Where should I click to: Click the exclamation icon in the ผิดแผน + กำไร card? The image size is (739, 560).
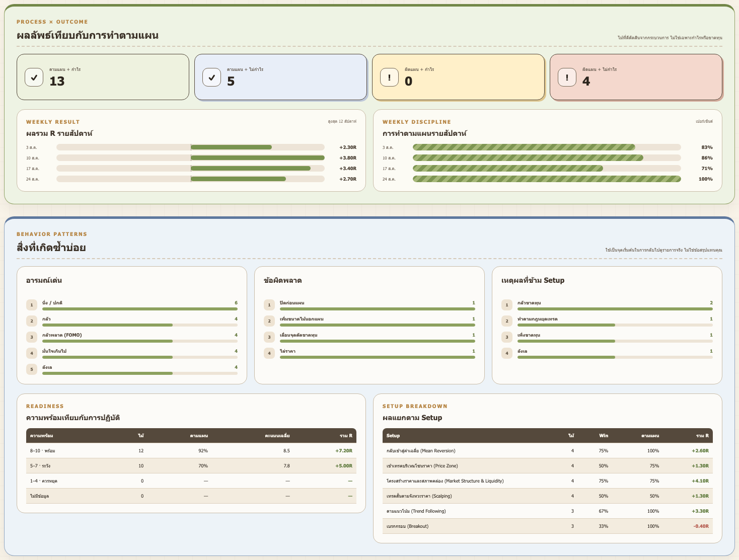pos(389,77)
